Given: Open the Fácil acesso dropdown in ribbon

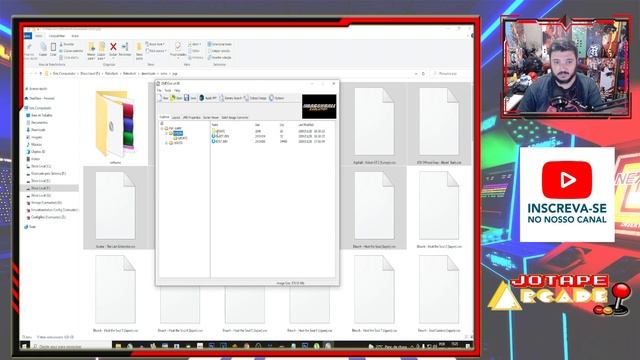Looking at the screenshot, I should point(156,51).
